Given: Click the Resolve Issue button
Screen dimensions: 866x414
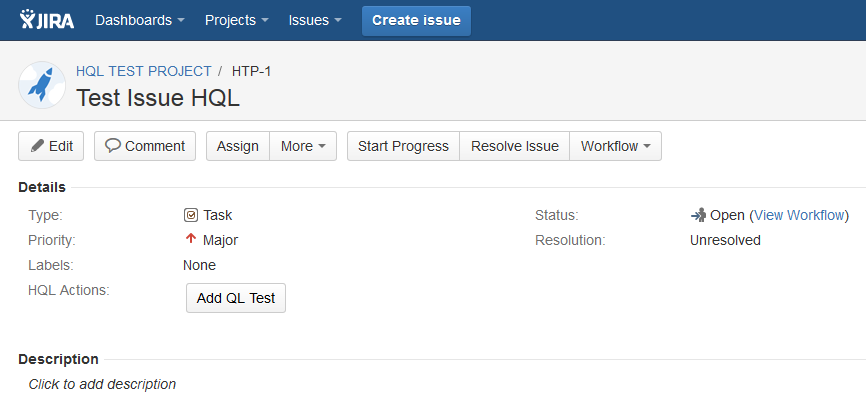Looking at the screenshot, I should tap(515, 146).
